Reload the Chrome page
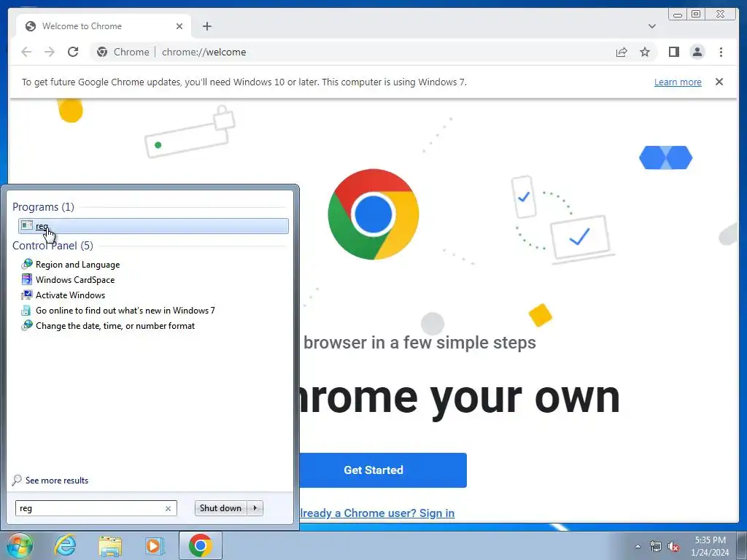Image resolution: width=747 pixels, height=560 pixels. click(x=73, y=52)
